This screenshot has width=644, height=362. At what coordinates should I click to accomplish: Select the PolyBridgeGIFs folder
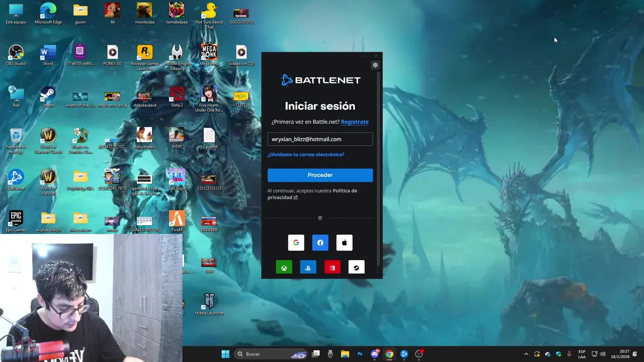coord(80,180)
